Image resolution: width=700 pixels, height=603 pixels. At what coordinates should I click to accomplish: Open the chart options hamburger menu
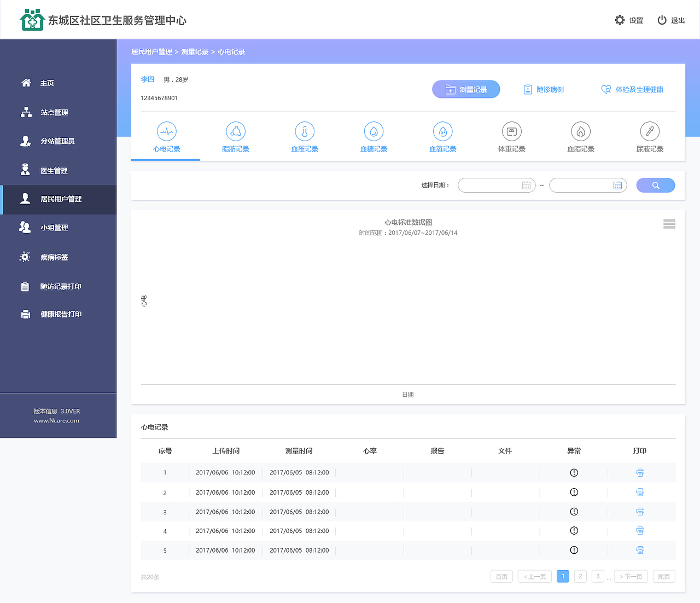click(669, 224)
